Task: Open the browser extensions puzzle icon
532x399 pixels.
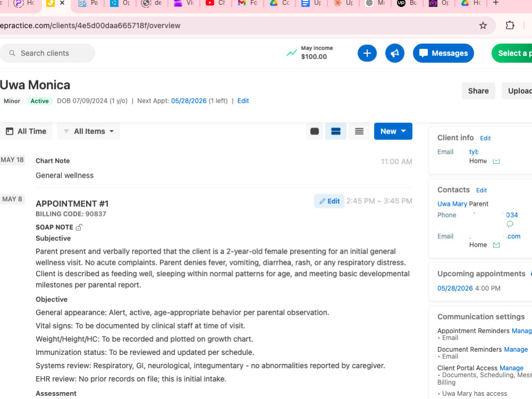Action: pyautogui.click(x=510, y=26)
